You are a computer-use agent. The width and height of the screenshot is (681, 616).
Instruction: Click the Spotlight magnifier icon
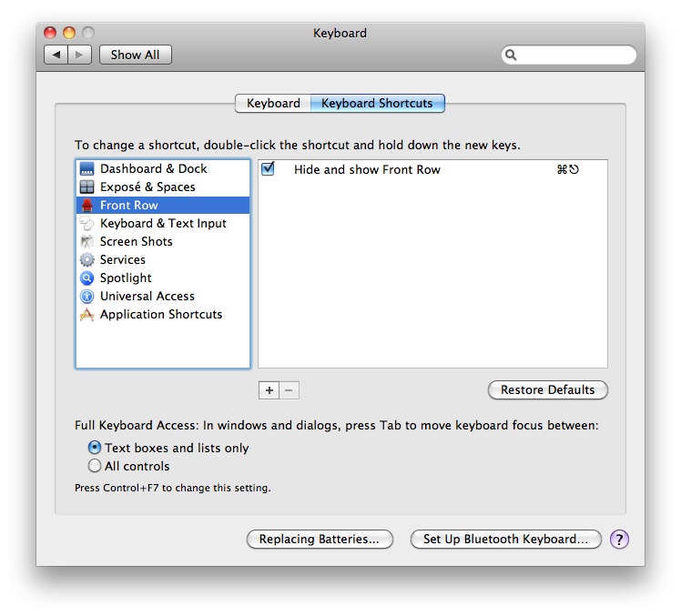point(86,278)
